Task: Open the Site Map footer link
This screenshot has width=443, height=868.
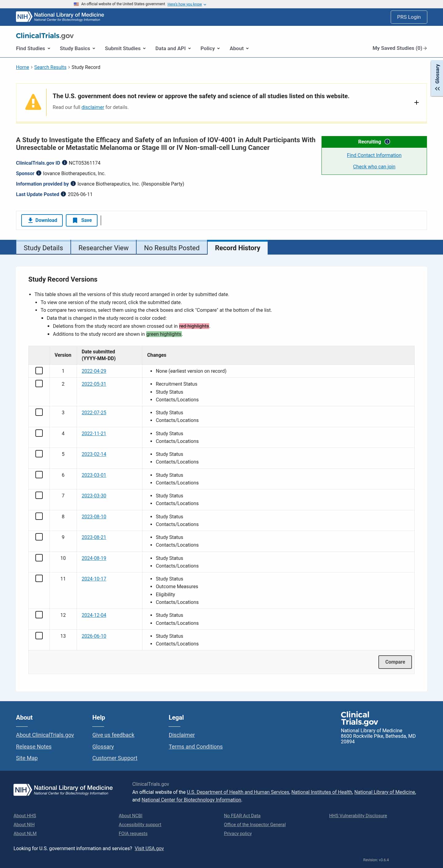Action: point(27,758)
